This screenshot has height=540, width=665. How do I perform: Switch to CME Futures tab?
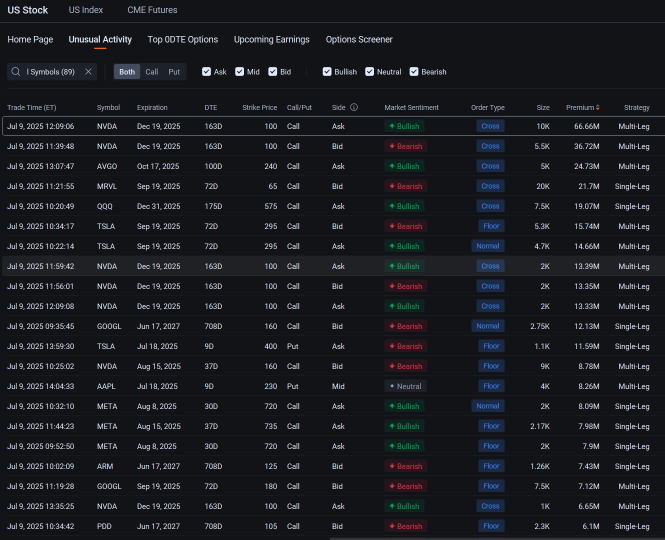[152, 10]
